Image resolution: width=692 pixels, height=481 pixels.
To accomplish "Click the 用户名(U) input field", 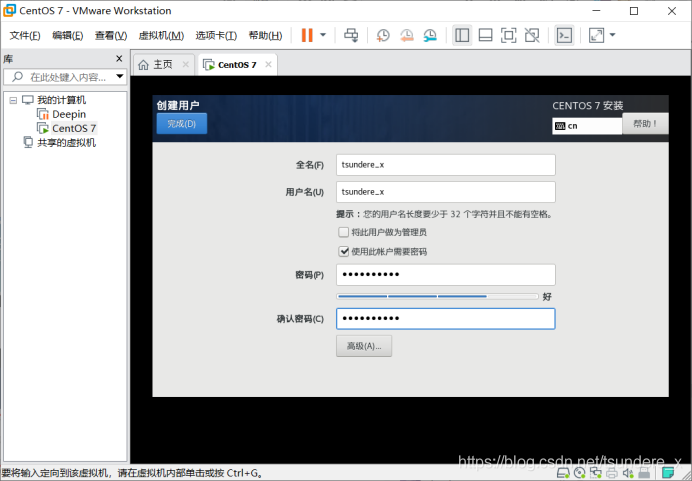I will [x=446, y=192].
